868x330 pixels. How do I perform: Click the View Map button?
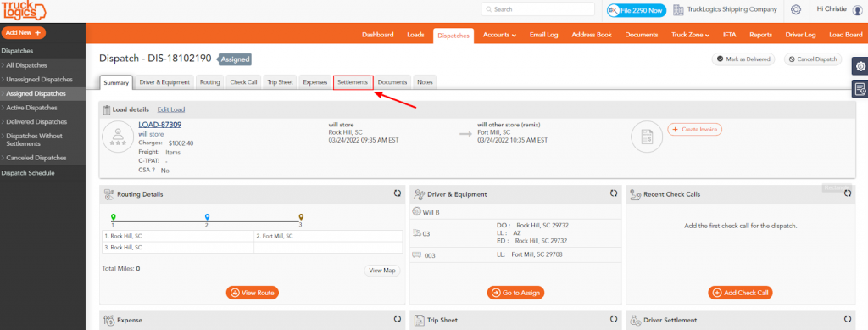[x=382, y=271]
